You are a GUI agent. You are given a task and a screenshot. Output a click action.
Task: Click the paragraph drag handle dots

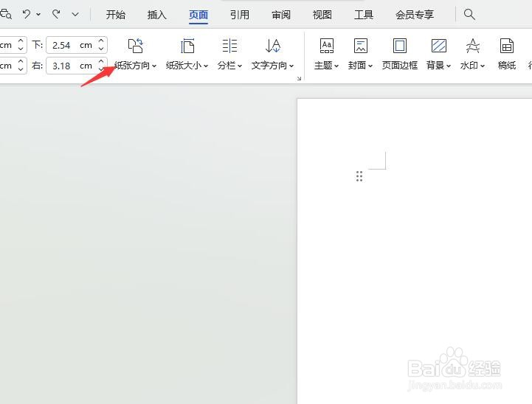(x=359, y=176)
